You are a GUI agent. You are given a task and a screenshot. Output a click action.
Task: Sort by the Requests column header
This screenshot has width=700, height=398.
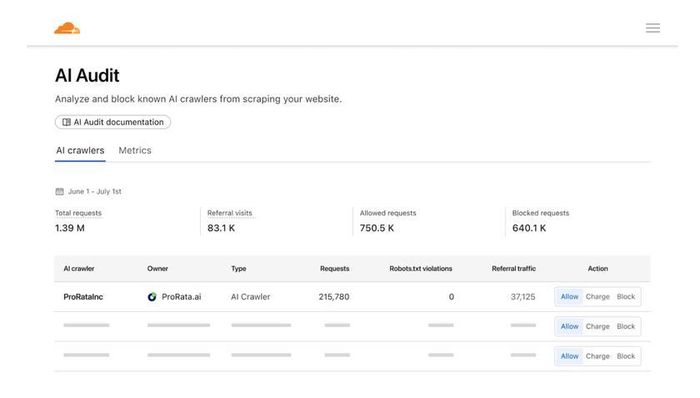pos(335,269)
